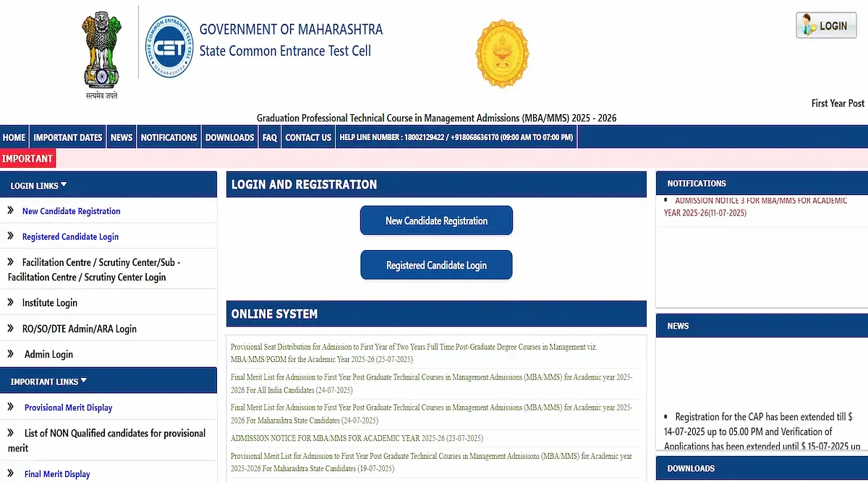Click the LOGIN button with user icon
Screen dimensions: 868x482
coord(826,25)
